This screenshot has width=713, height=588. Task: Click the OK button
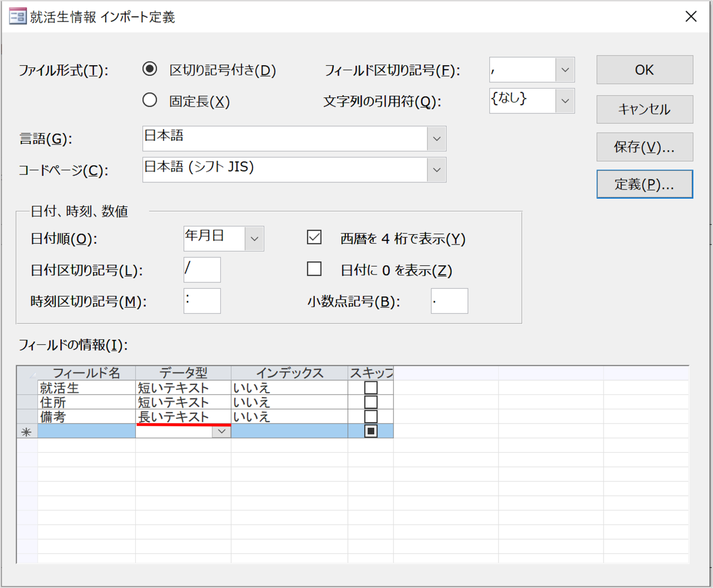(645, 70)
